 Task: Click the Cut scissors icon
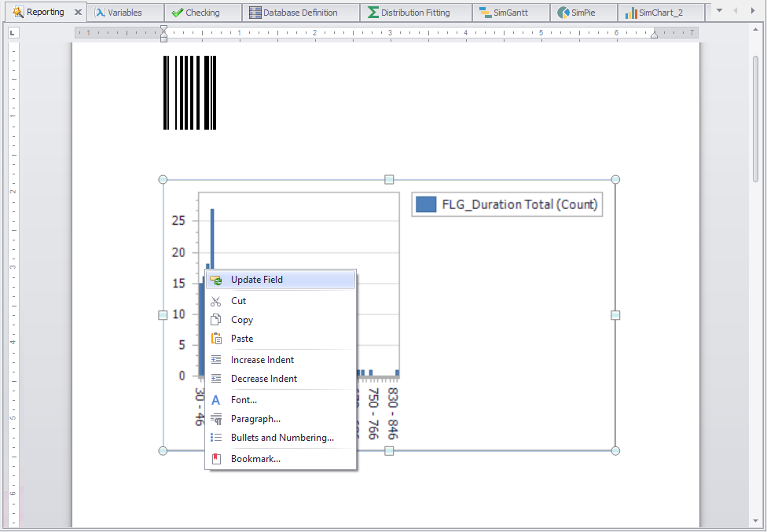(216, 300)
